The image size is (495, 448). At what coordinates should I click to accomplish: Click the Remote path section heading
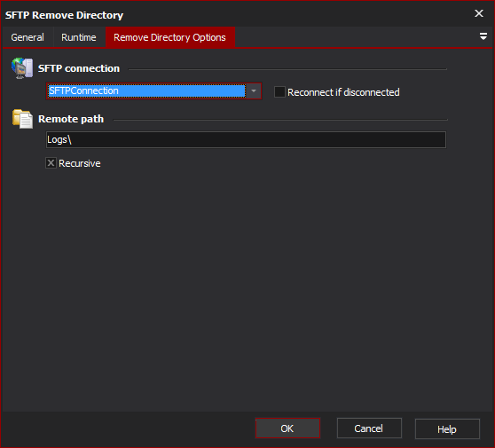(71, 119)
